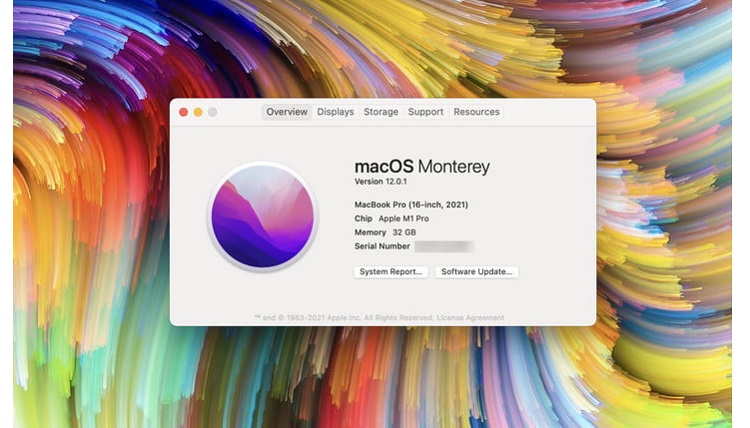Open the Storage tab

tap(381, 112)
